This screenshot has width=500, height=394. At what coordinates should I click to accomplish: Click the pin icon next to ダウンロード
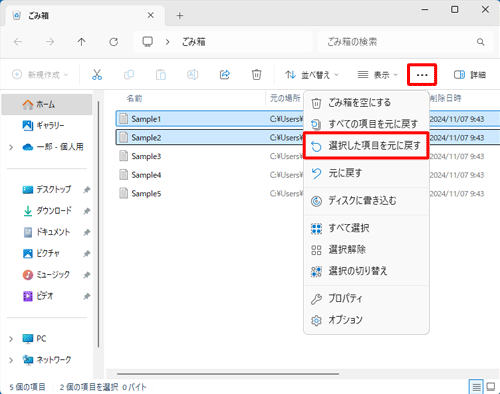coord(87,211)
